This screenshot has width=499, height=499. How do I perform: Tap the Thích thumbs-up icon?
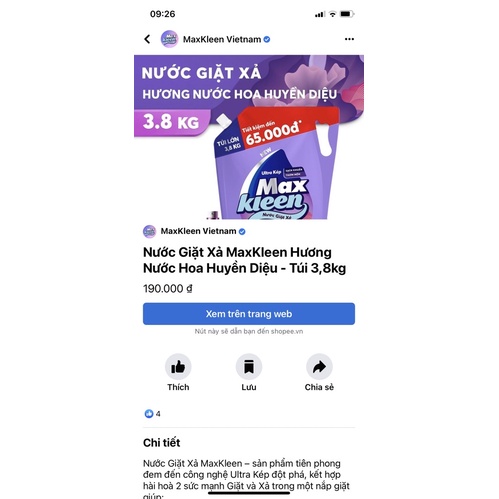click(178, 367)
